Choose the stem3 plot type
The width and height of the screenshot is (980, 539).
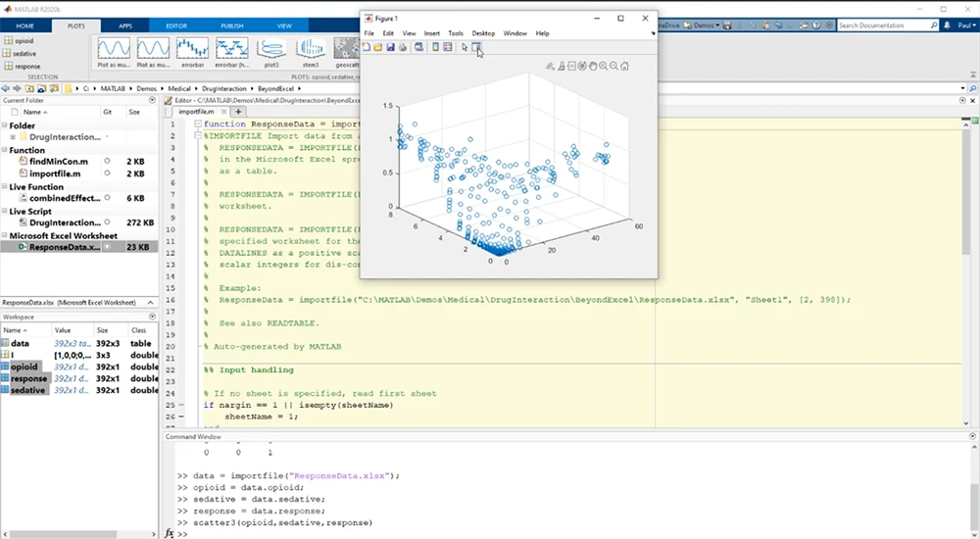(311, 53)
